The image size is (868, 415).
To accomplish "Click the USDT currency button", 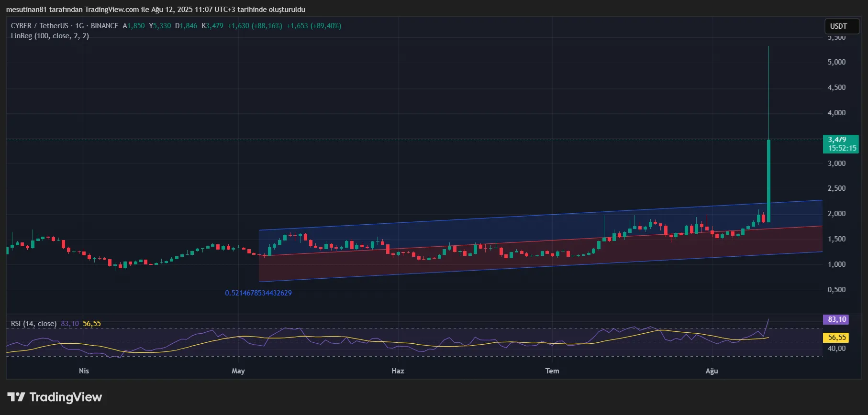I will [842, 26].
